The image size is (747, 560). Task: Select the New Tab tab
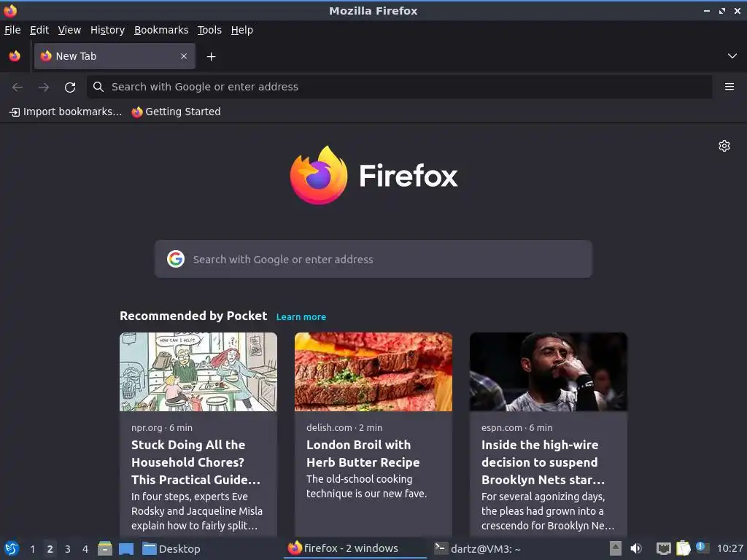115,56
